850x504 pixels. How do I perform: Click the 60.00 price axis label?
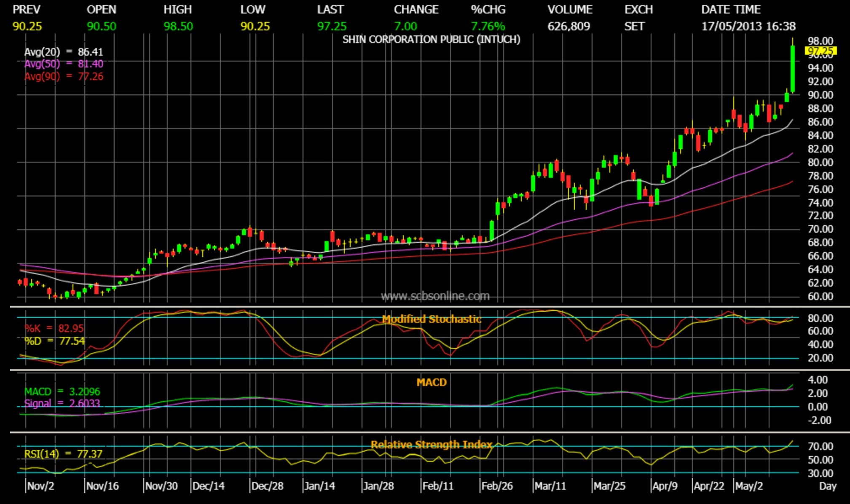pyautogui.click(x=820, y=296)
